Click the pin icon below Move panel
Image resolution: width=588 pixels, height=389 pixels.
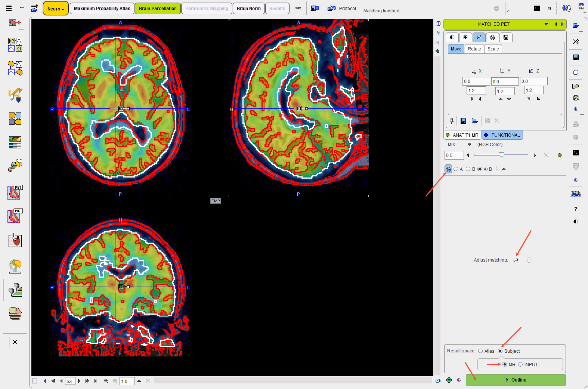pos(452,121)
